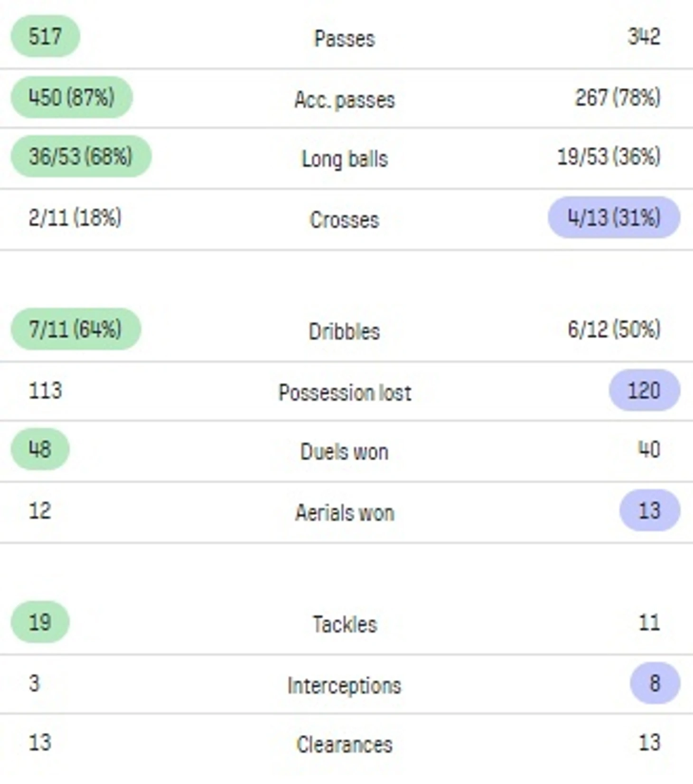Select the purple 13 aerials won badge
This screenshot has width=693, height=784.
[650, 510]
